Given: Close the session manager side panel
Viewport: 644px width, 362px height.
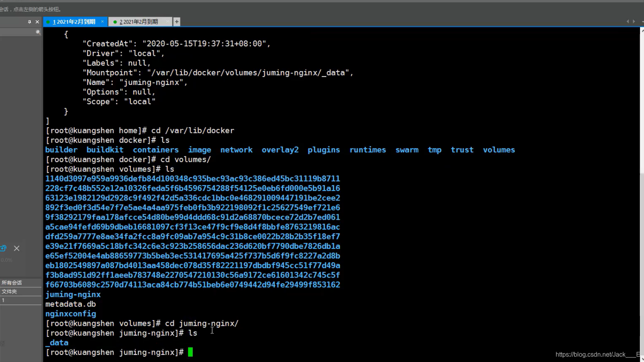Looking at the screenshot, I should (x=37, y=22).
